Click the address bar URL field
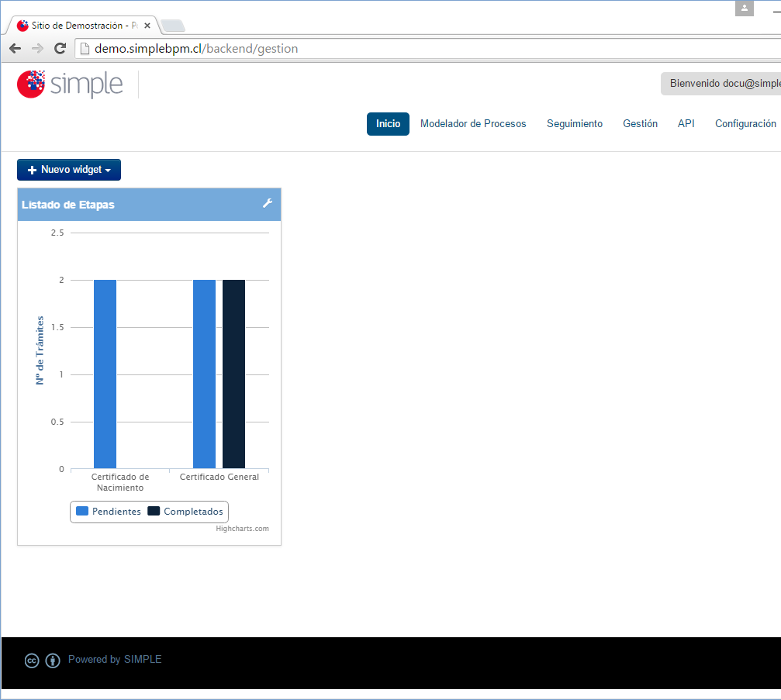 coord(428,48)
